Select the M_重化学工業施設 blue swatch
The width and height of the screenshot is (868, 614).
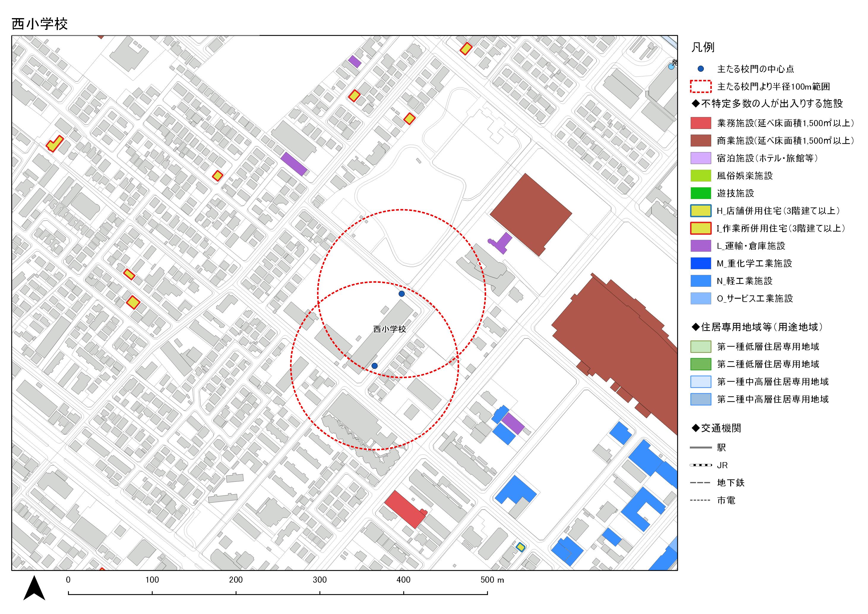(701, 263)
